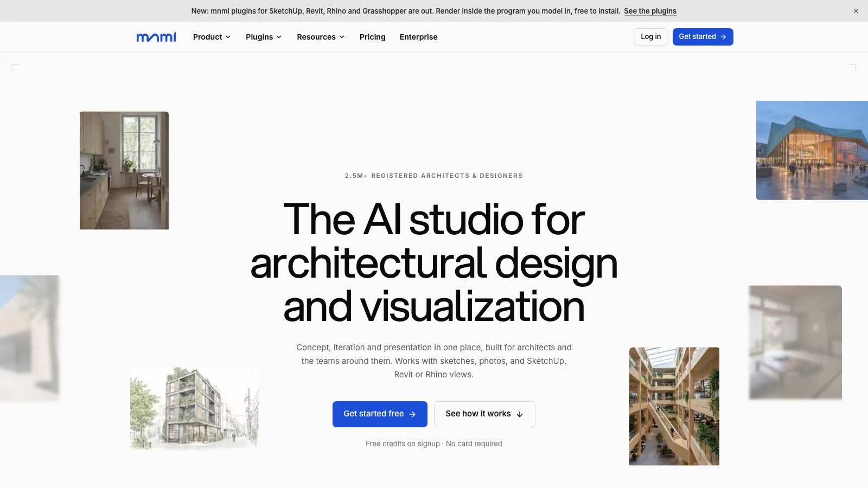The width and height of the screenshot is (868, 488).
Task: Click the '2.5M+ REGISTERED ARCHITECTS & DESIGNERS' text
Action: coord(434,176)
